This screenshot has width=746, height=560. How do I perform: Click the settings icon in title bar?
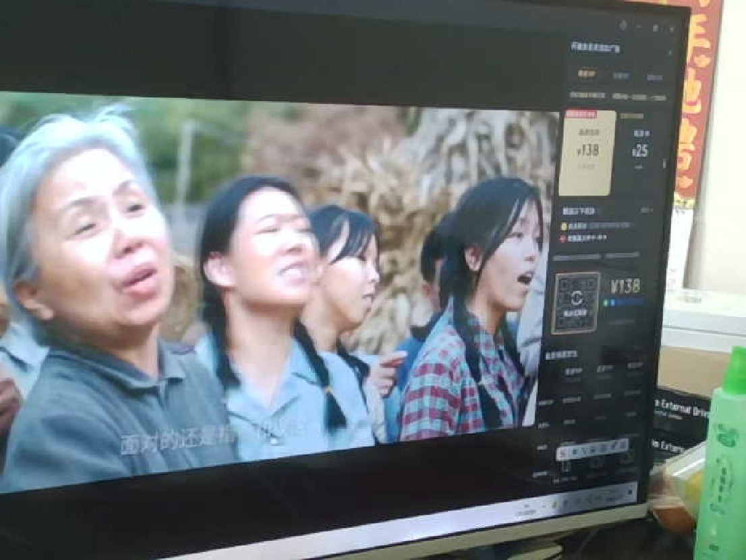[x=622, y=24]
